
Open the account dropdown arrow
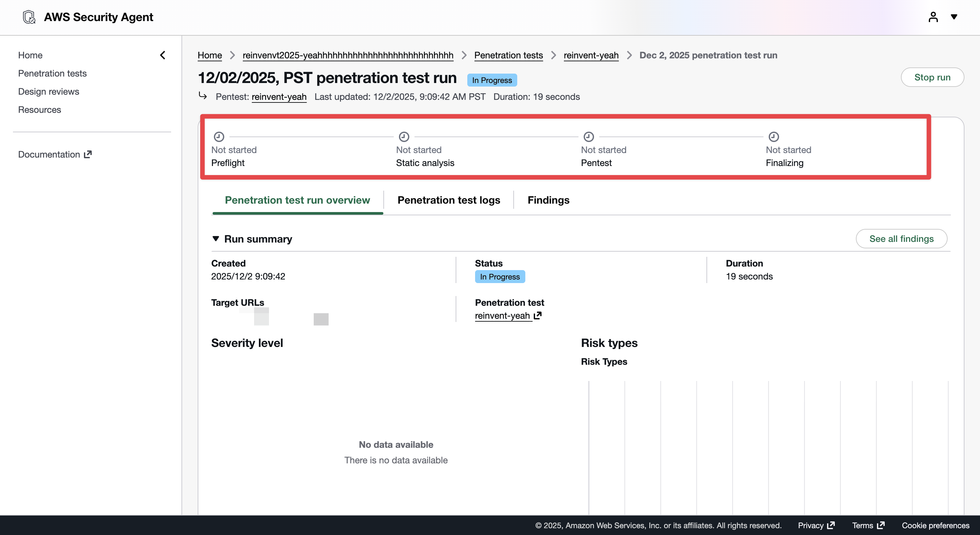pyautogui.click(x=954, y=17)
